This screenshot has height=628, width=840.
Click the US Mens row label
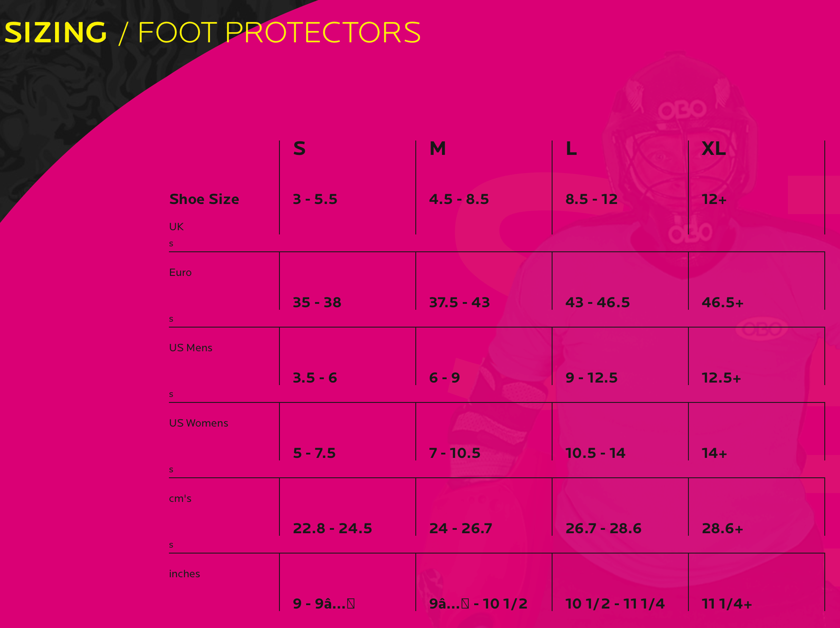tap(191, 348)
